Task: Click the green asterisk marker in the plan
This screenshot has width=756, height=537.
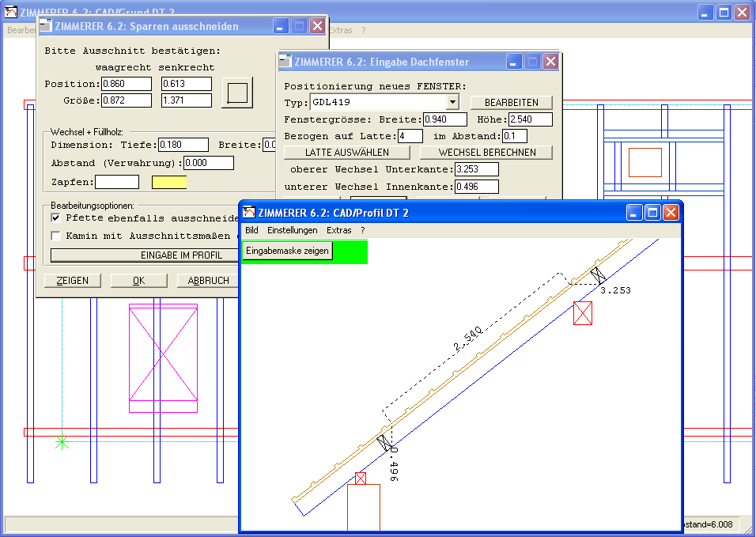Action: point(62,442)
